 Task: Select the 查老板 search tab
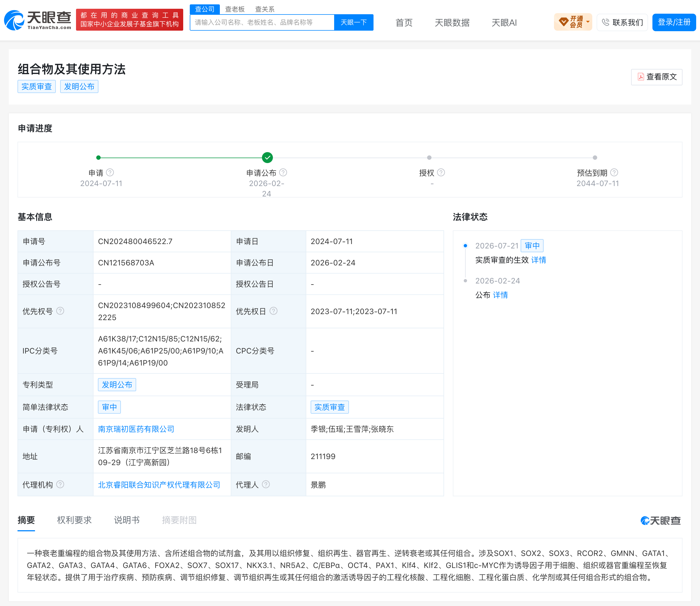[235, 9]
